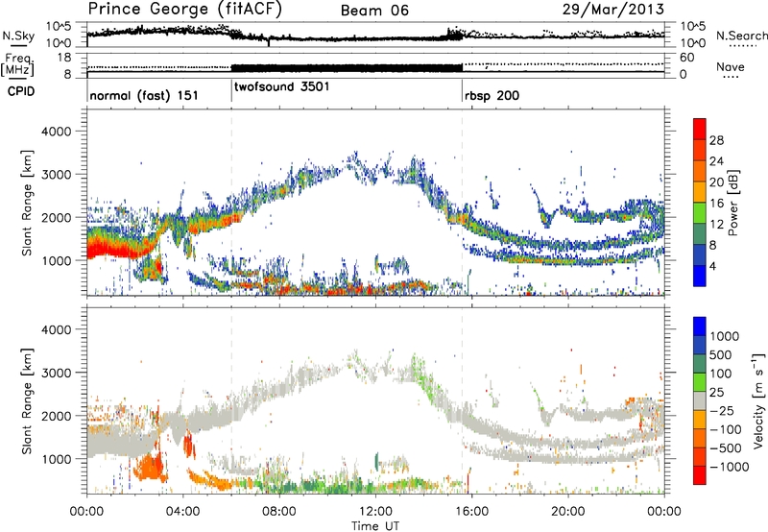Click the date "29/Mar/2013"
Viewport: 768px width, 532px height.
tap(612, 10)
